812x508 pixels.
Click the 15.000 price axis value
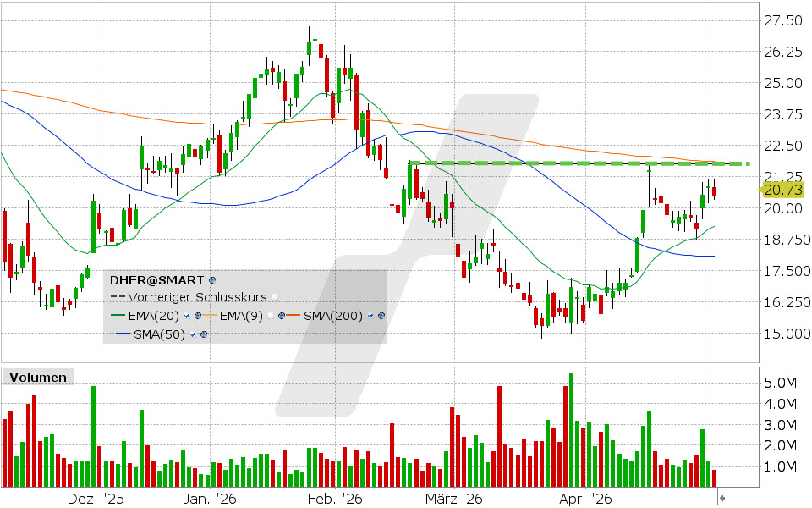(x=787, y=334)
